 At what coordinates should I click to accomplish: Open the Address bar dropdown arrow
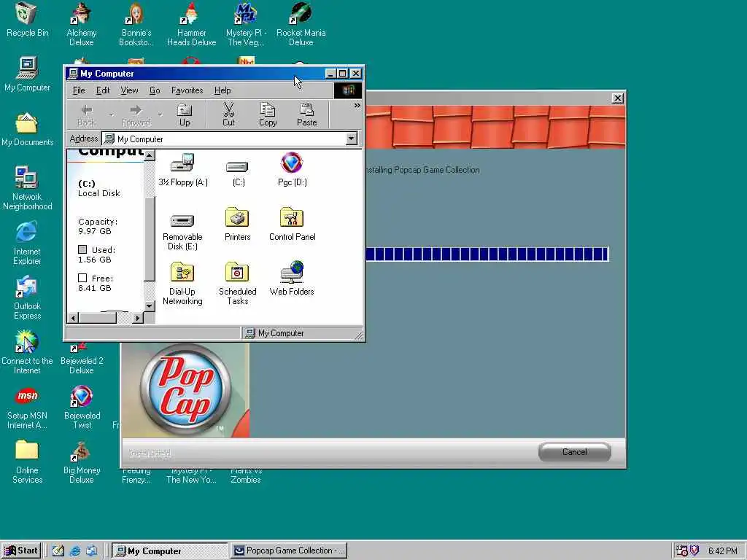coord(351,139)
